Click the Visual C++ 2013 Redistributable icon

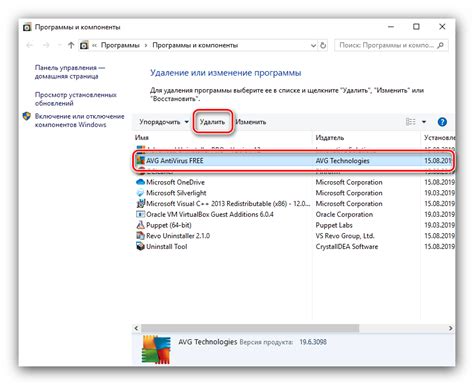click(x=140, y=203)
